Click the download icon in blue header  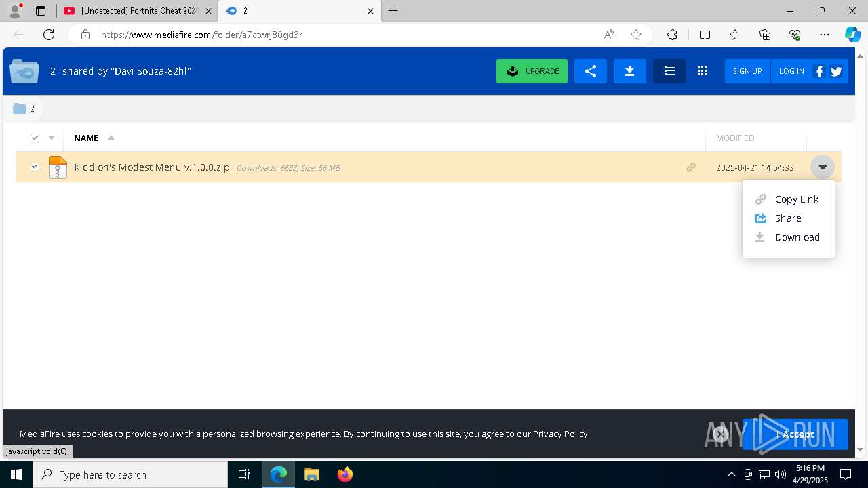coord(629,71)
